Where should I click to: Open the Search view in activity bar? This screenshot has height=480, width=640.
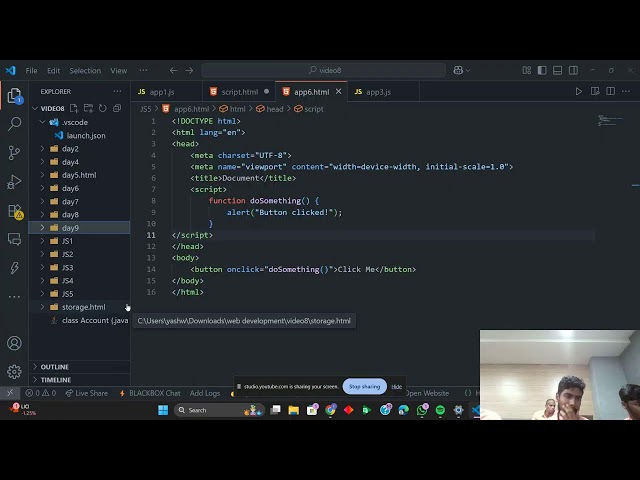(14, 123)
